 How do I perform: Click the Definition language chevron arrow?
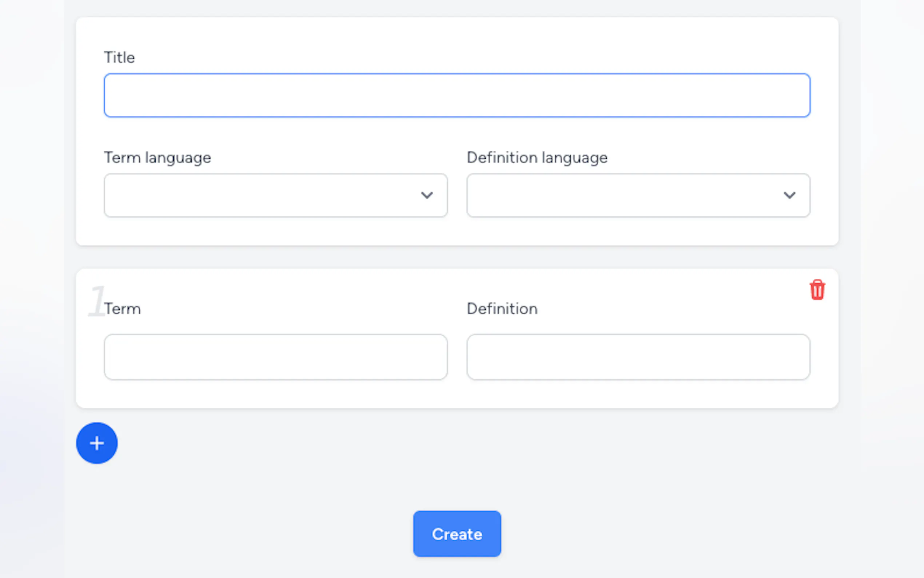point(789,195)
